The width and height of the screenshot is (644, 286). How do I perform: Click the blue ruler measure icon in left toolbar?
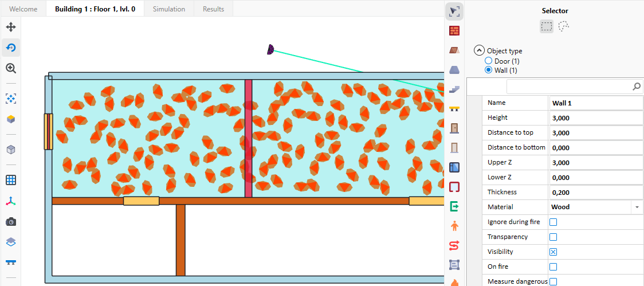(11, 262)
